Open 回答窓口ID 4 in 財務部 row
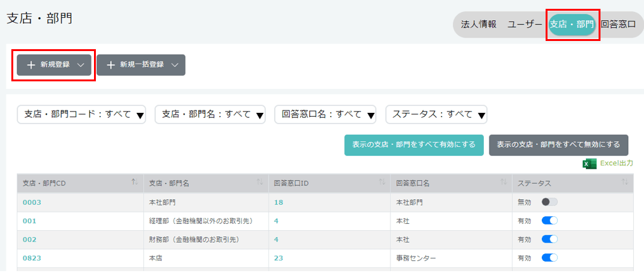The width and height of the screenshot is (644, 273). pyautogui.click(x=276, y=240)
